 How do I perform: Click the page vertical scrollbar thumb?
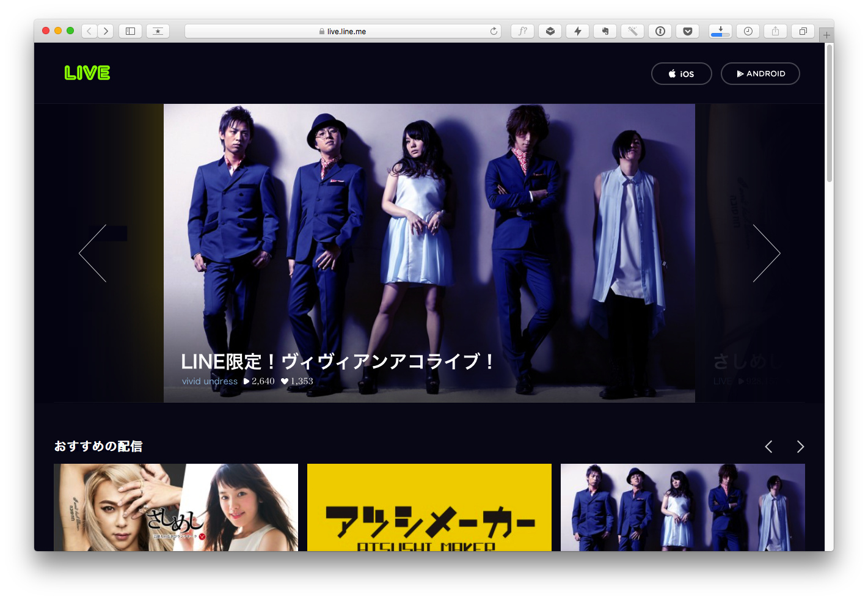coord(829,113)
